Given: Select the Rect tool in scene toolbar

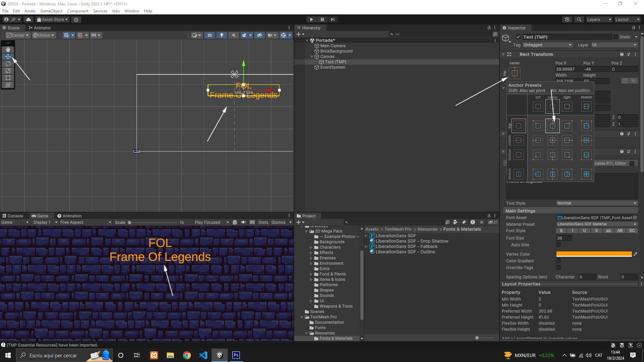Looking at the screenshot, I should point(8,78).
